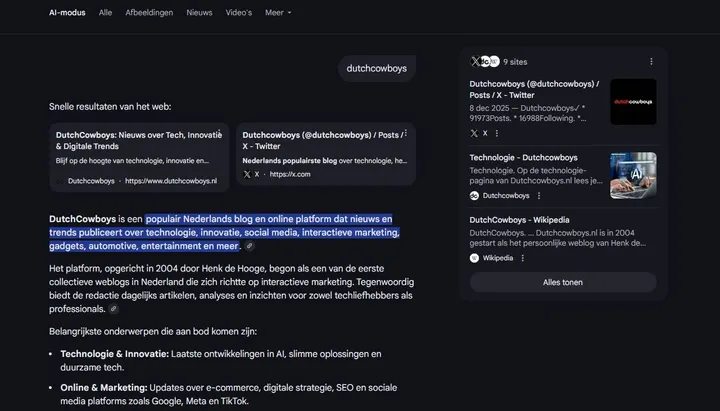Click the X logo beside https://x.com
This screenshot has height=411, width=720.
pyautogui.click(x=247, y=174)
